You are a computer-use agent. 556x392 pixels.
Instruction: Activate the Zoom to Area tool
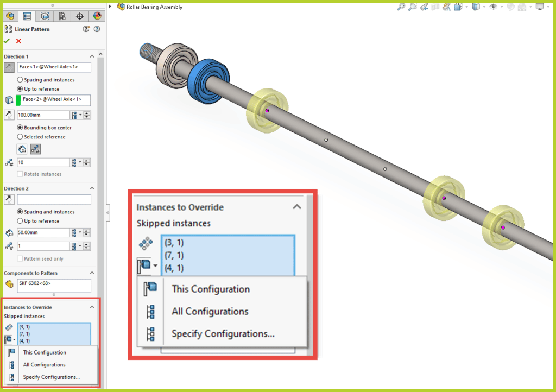click(x=413, y=7)
